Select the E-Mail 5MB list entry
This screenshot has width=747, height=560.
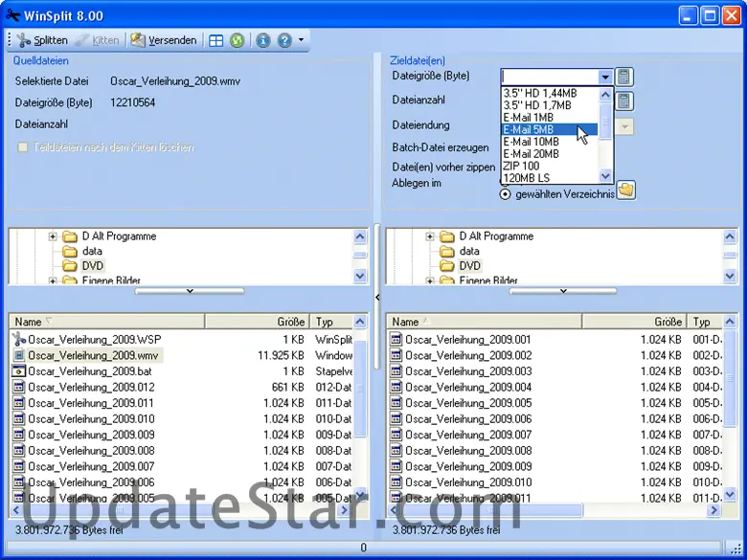550,129
